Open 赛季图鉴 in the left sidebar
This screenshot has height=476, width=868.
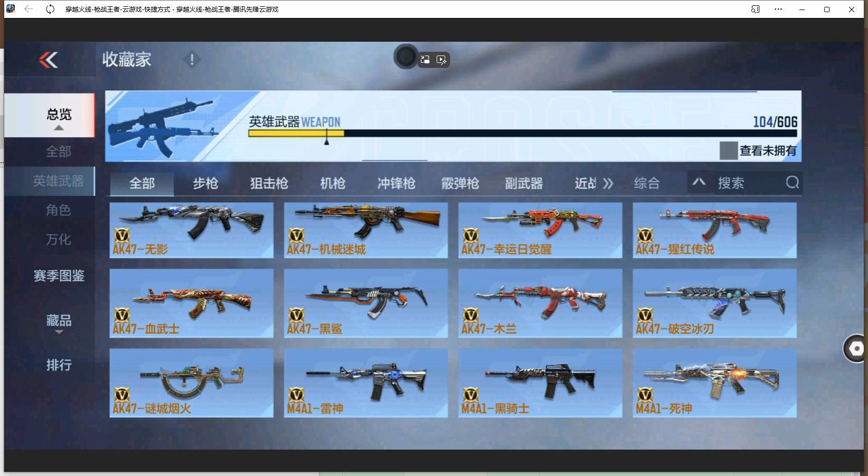pos(59,276)
